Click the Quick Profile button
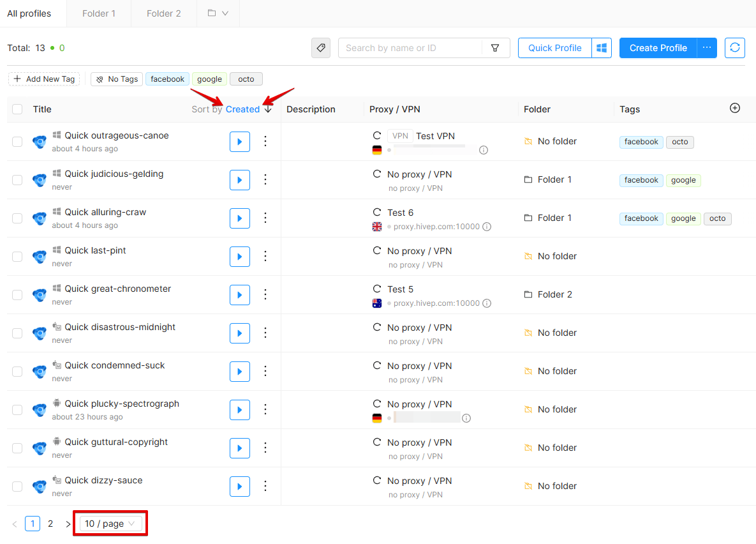Screen dimensions: 756x544 pyautogui.click(x=555, y=48)
